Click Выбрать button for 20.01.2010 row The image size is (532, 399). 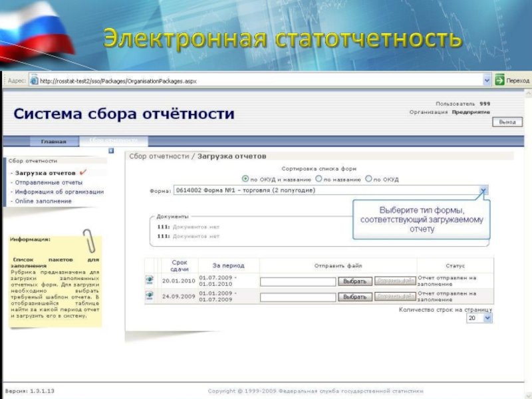(355, 281)
